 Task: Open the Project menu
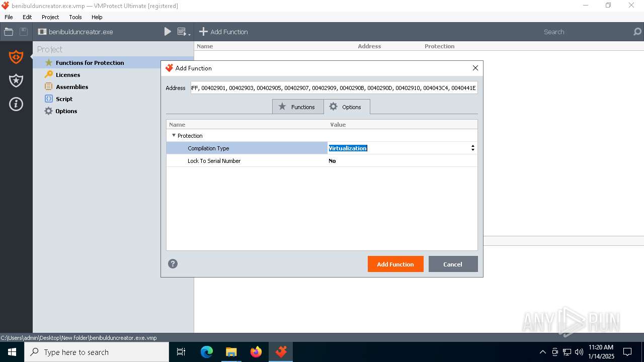point(50,17)
